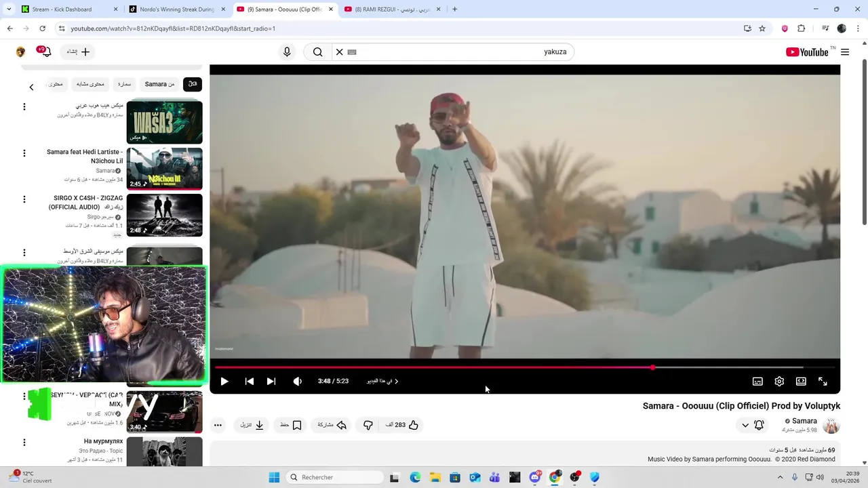The image size is (868, 488).
Task: Open Samara channel name link
Action: [804, 421]
